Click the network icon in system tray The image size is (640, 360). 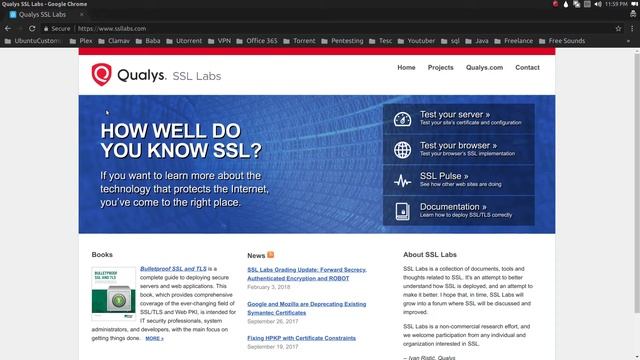click(x=576, y=4)
